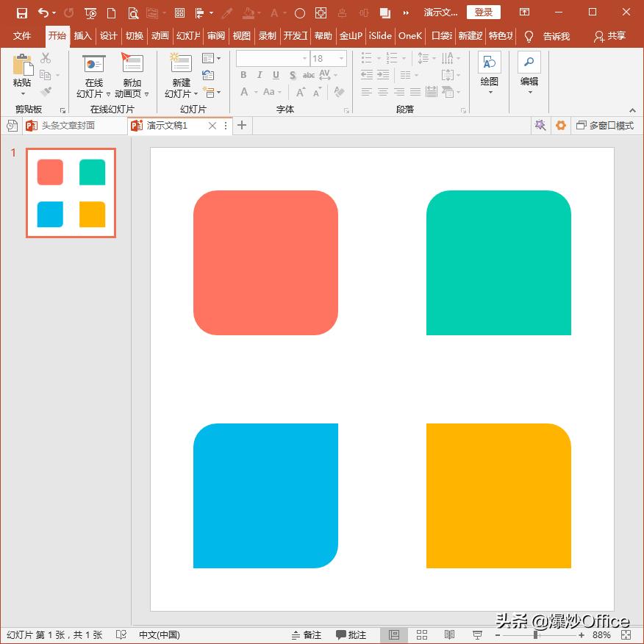Open the 插入 Insert ribbon tab

[83, 36]
